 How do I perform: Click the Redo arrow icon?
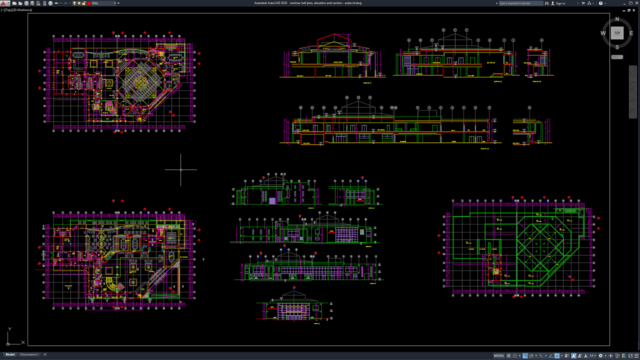[x=65, y=3]
